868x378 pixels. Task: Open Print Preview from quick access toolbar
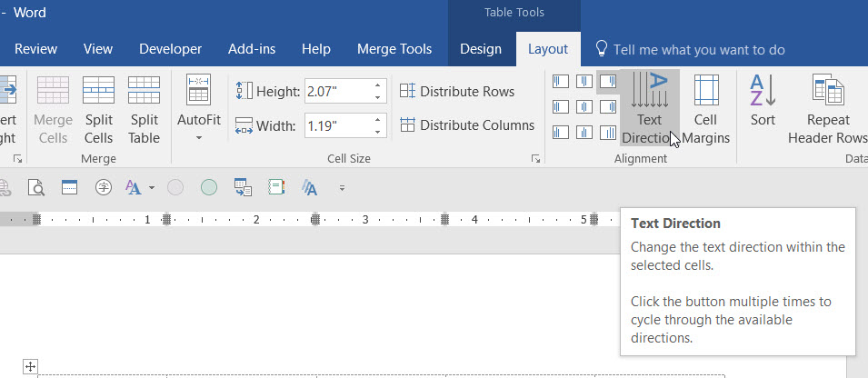[36, 187]
